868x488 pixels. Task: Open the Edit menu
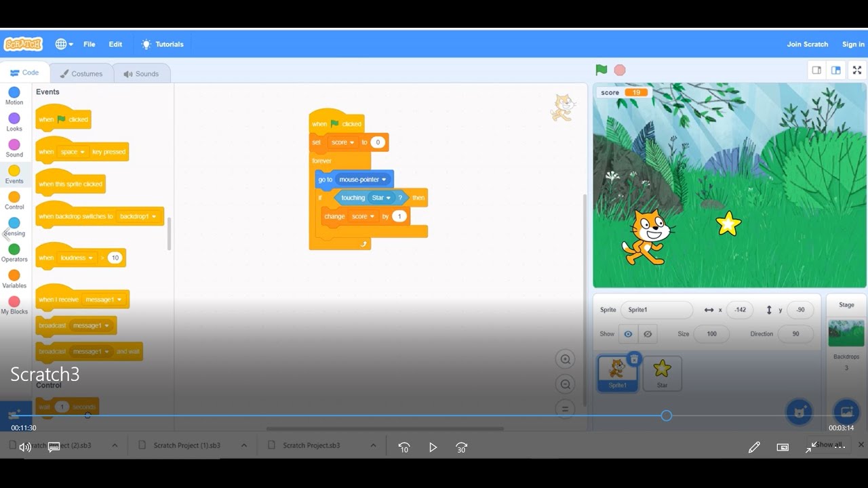click(x=115, y=44)
